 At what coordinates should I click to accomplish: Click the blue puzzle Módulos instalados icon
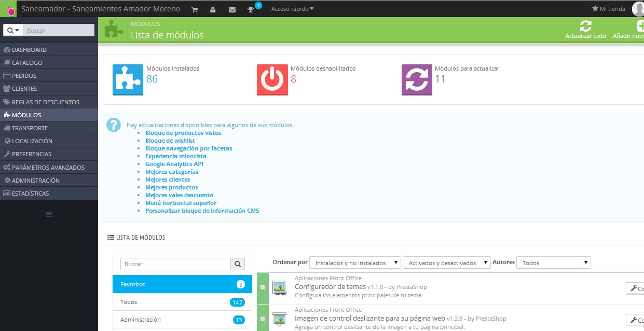pos(128,79)
